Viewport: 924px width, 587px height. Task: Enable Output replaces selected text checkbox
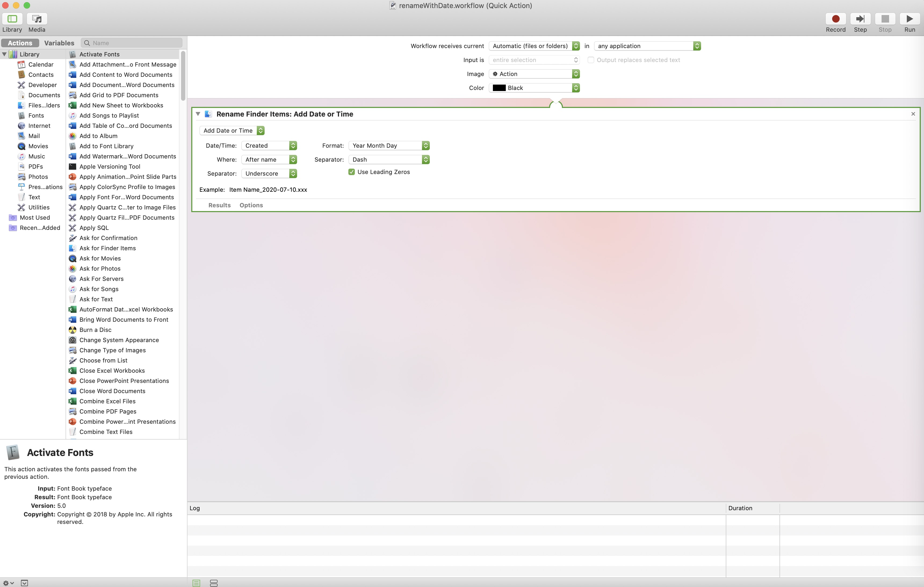[591, 60]
